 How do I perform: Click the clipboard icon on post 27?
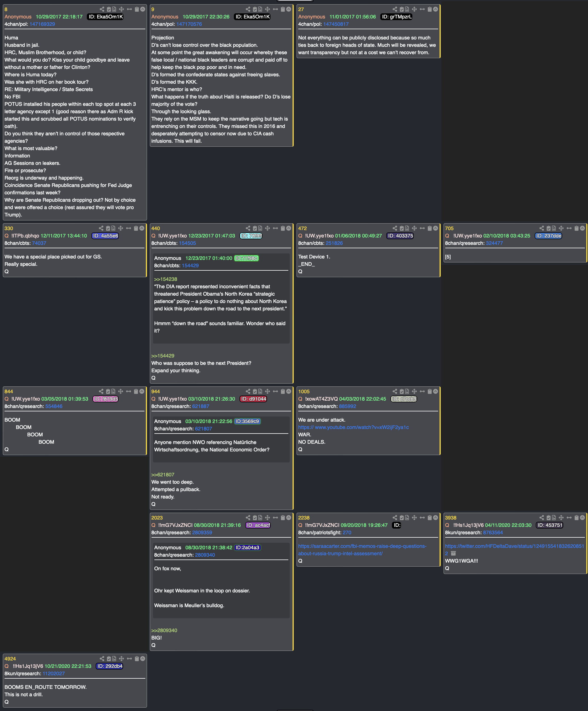click(x=429, y=9)
